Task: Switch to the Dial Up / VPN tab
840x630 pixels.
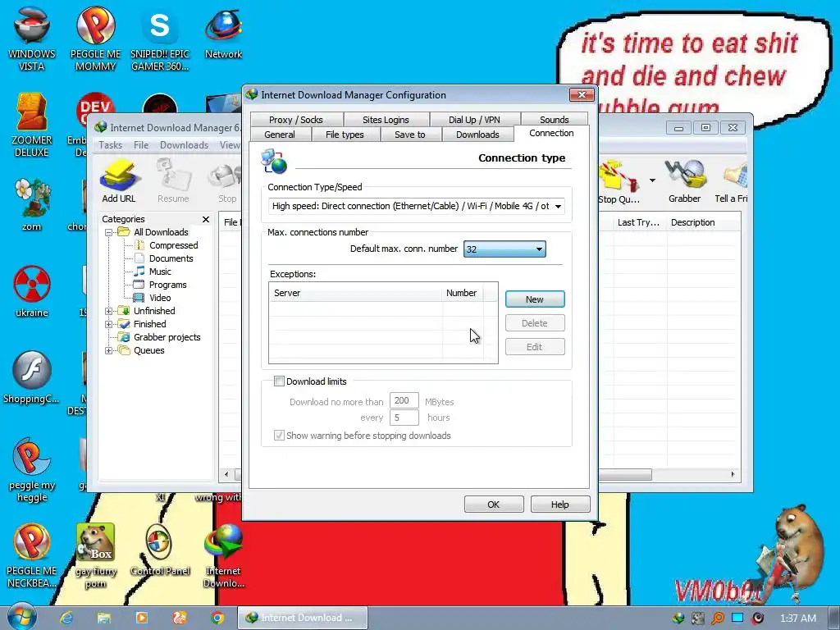Action: click(474, 120)
